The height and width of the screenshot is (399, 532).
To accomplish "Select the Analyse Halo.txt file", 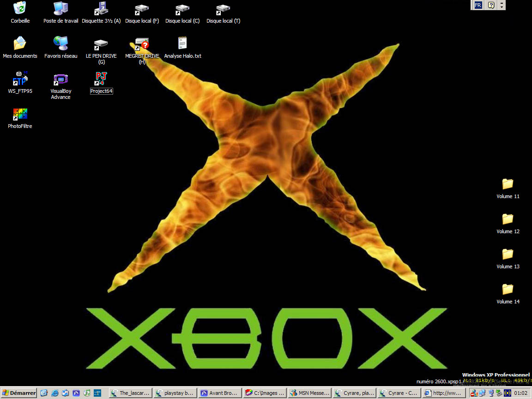I will (182, 48).
